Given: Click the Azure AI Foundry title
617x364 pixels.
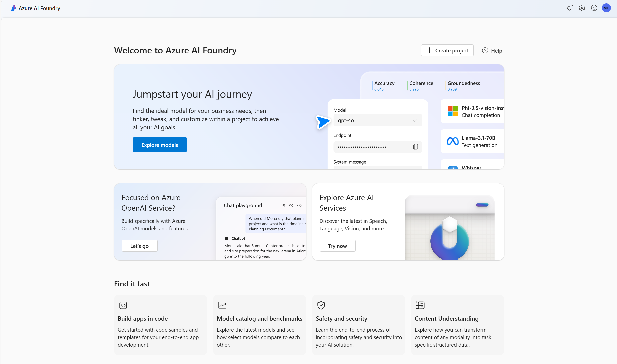Looking at the screenshot, I should point(39,8).
